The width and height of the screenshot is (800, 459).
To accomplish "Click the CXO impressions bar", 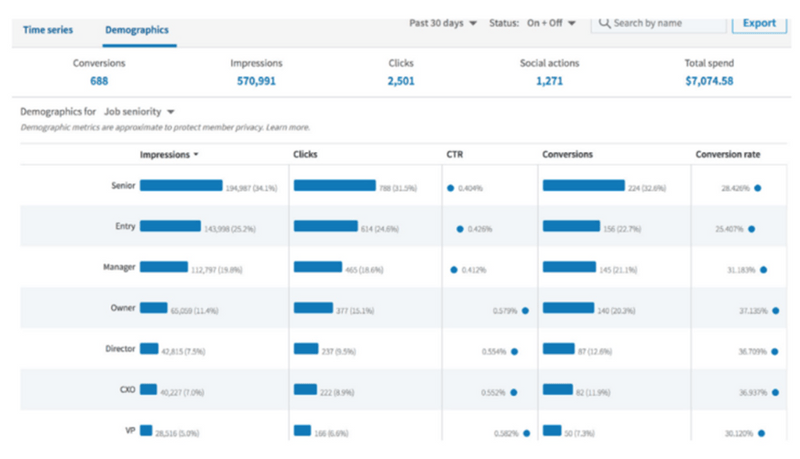I will click(148, 389).
